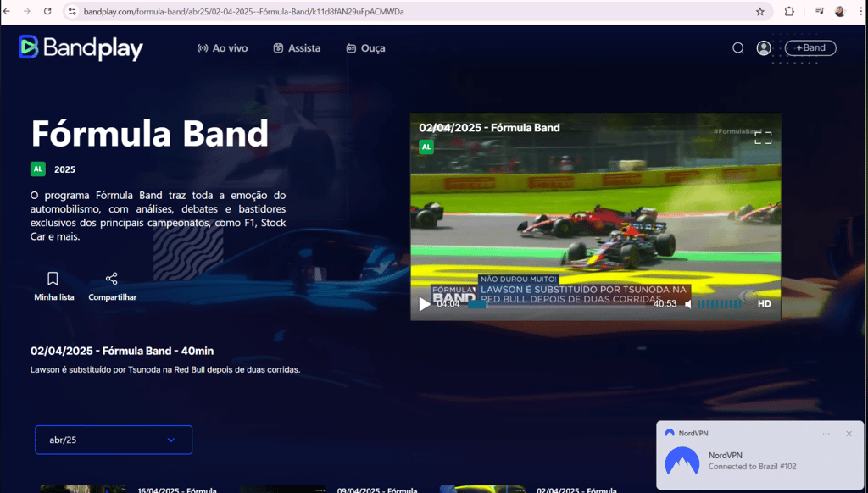
Task: View site information icon in address bar
Action: click(73, 12)
